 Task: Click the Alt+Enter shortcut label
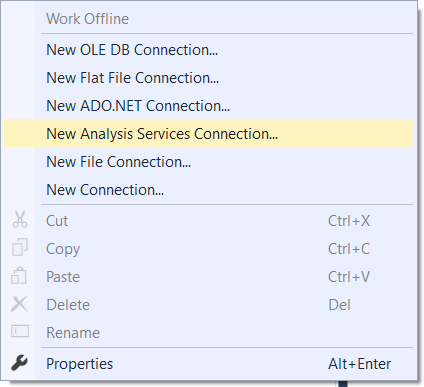point(359,364)
